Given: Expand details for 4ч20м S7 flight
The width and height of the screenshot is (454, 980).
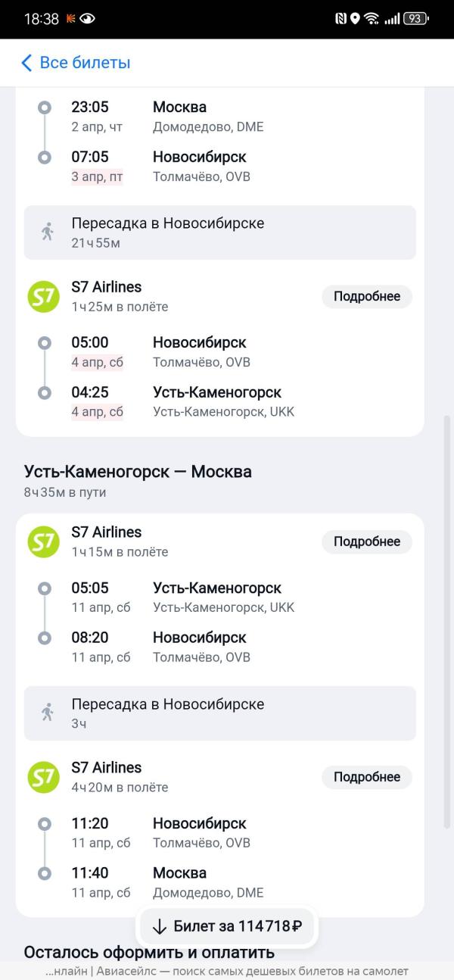Looking at the screenshot, I should pos(367,777).
